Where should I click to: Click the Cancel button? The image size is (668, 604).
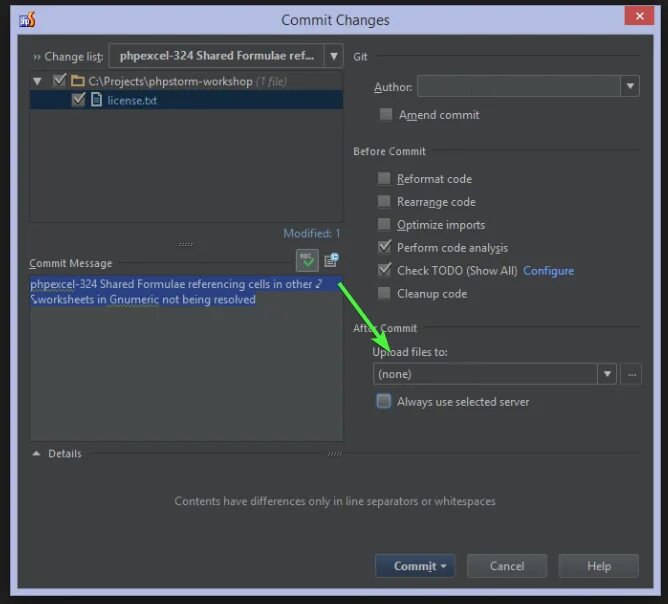coord(507,566)
